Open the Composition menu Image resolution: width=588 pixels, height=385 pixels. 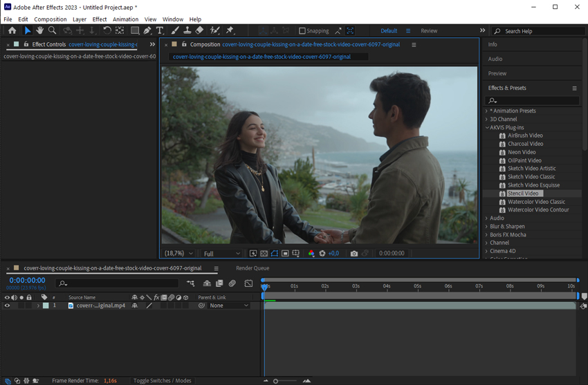tap(50, 19)
